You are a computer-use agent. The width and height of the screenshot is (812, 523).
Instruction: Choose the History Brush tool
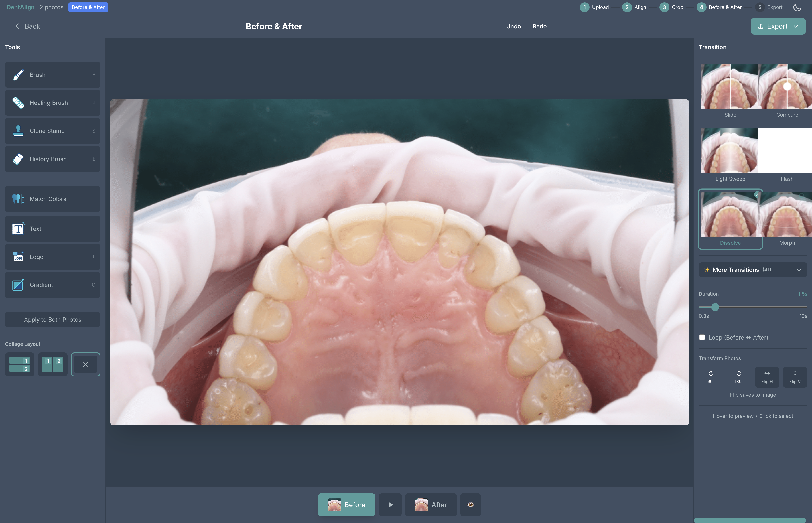tap(52, 159)
